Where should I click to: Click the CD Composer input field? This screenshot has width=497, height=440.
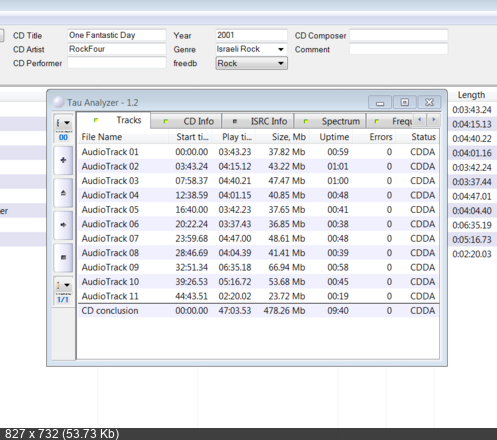[399, 35]
